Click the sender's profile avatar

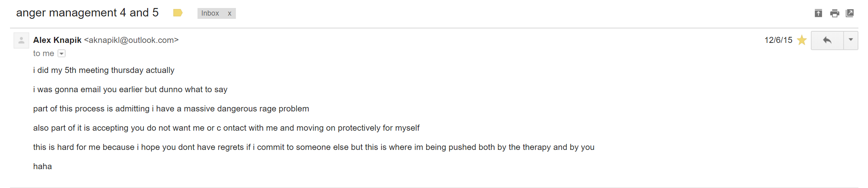[x=21, y=40]
